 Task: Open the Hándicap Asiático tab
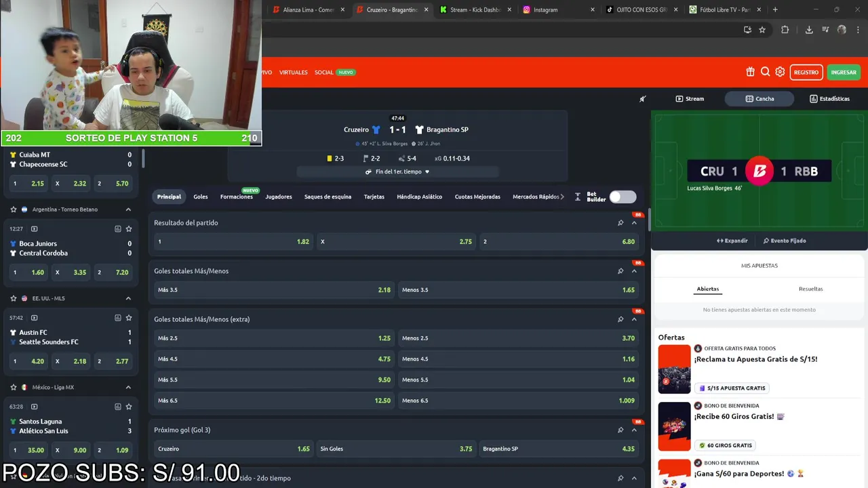pyautogui.click(x=420, y=197)
